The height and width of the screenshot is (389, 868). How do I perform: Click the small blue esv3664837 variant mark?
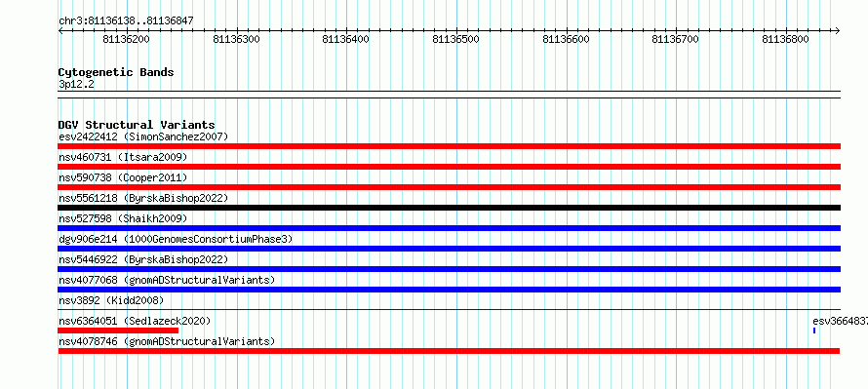click(x=814, y=331)
